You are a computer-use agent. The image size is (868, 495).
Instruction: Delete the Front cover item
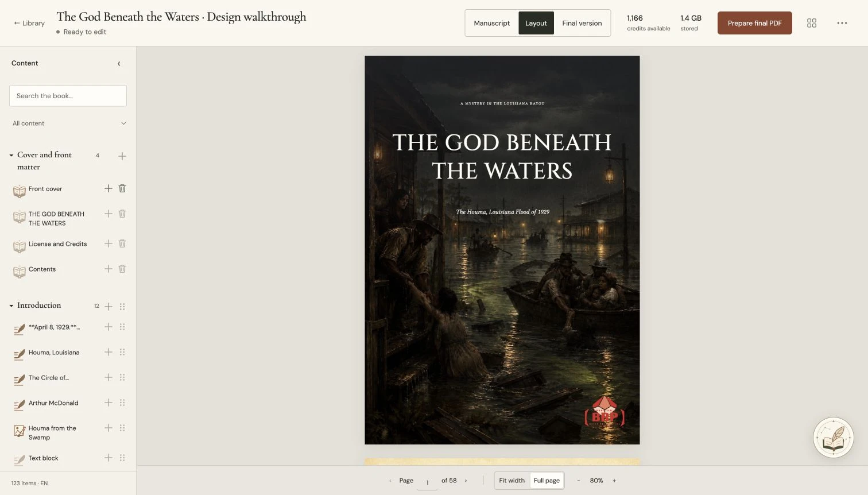[122, 188]
